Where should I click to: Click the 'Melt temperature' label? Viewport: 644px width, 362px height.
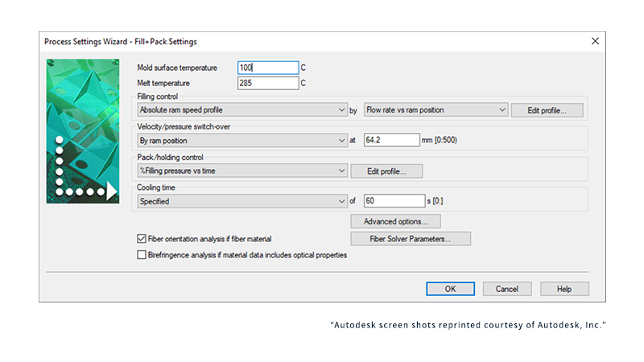pyautogui.click(x=163, y=83)
